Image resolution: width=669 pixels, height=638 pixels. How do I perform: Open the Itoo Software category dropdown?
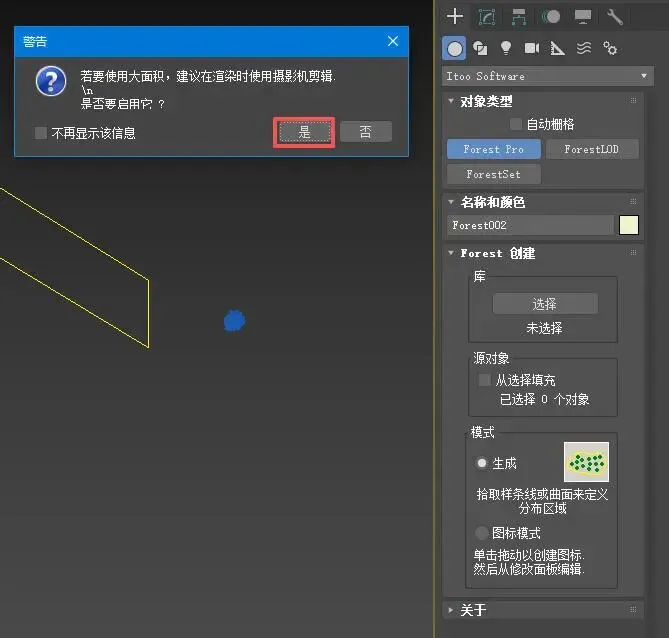547,76
